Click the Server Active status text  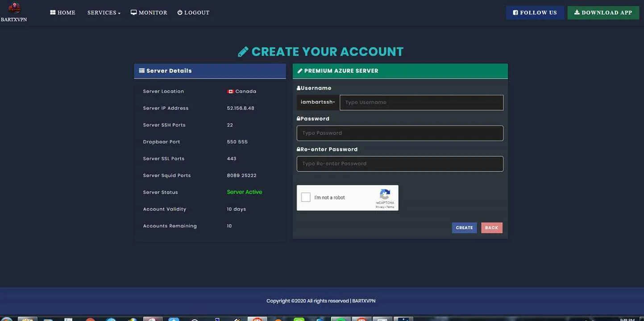[245, 192]
